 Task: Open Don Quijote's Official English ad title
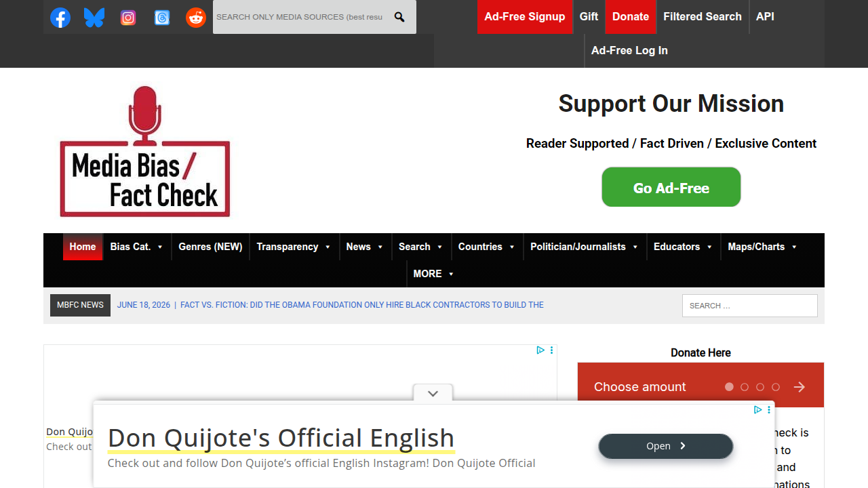(x=281, y=438)
